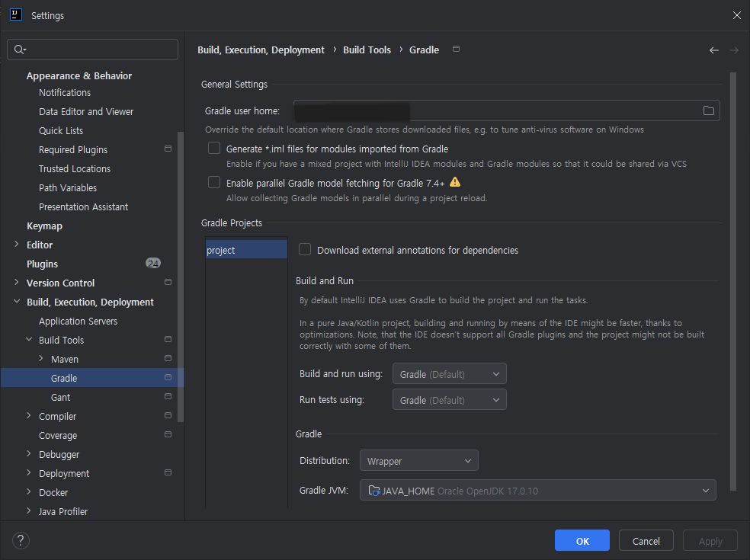Click the search magnifier icon in settings search
The height and width of the screenshot is (560, 750).
(20, 50)
